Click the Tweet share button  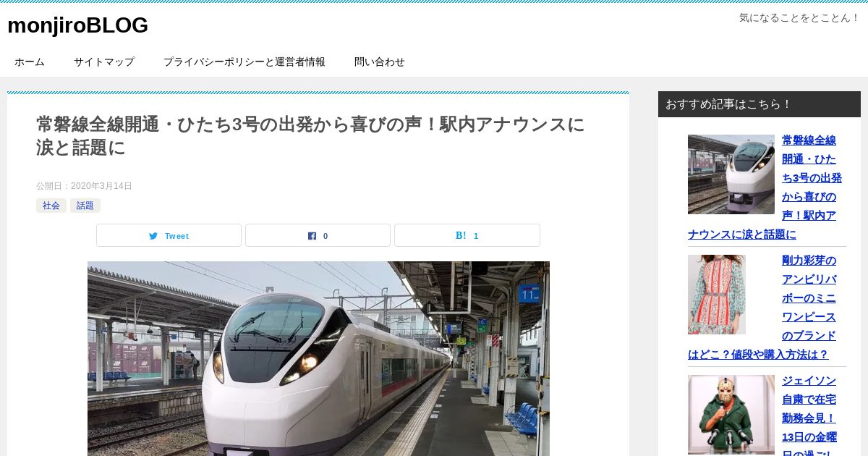coord(169,235)
